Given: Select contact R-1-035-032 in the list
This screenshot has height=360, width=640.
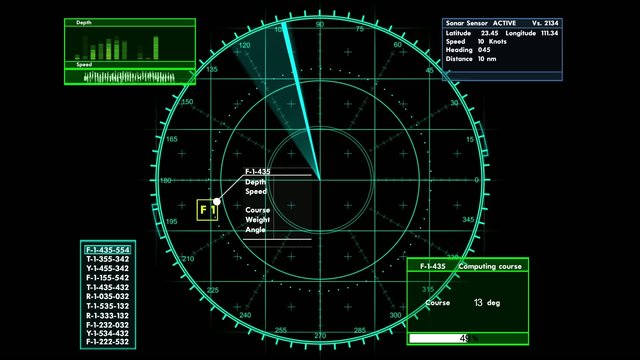Looking at the screenshot, I should (108, 297).
